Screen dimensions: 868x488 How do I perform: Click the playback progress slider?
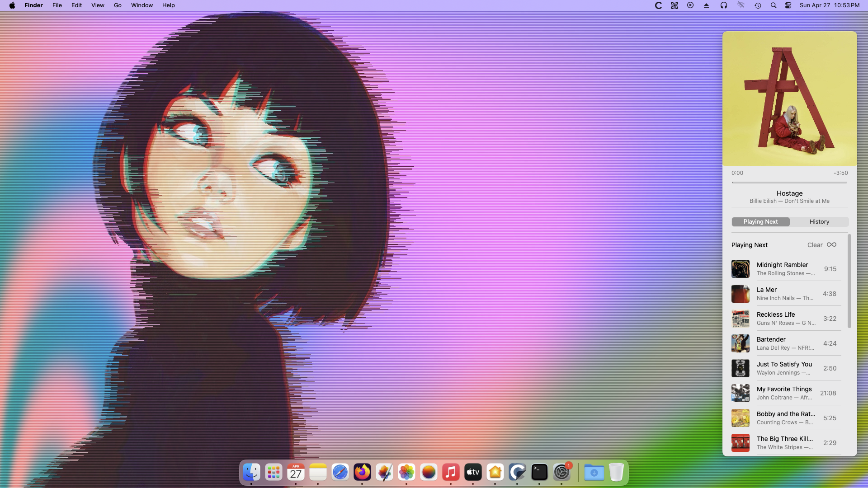789,183
